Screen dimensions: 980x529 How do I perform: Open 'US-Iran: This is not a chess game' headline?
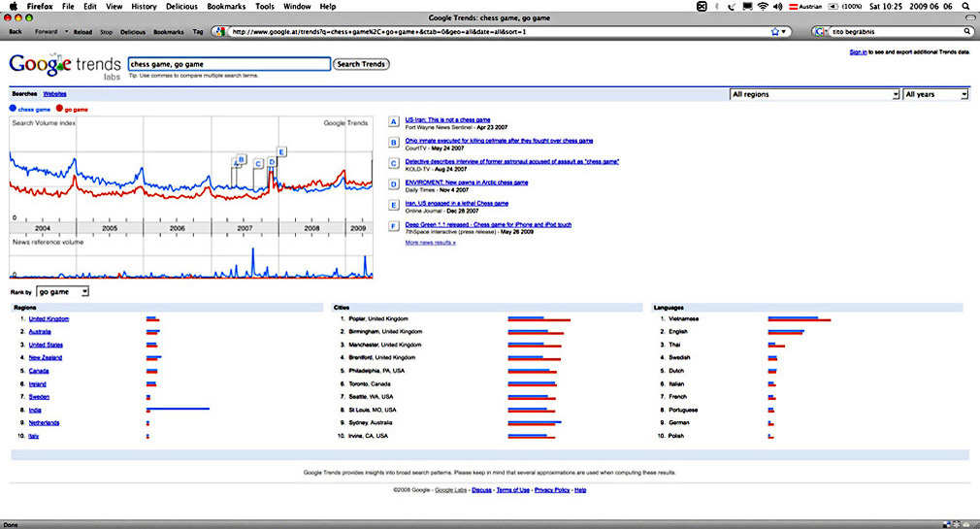tap(448, 119)
